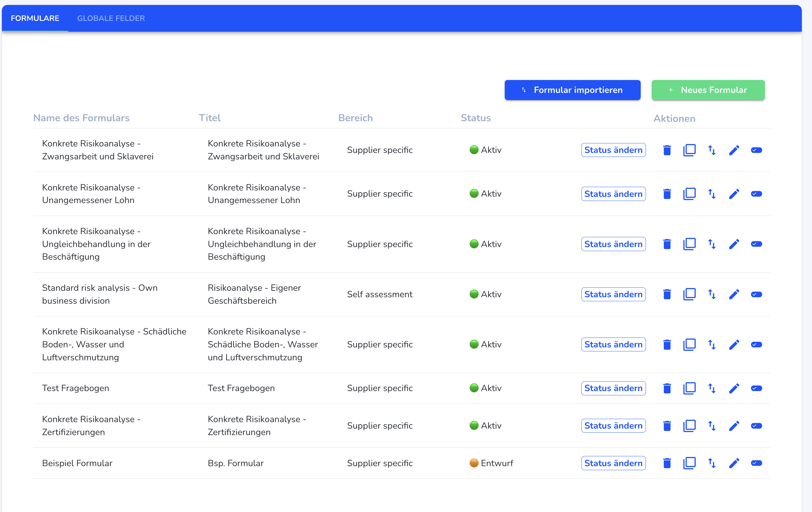Click the Name des Formulars column header
Image resolution: width=812 pixels, height=512 pixels.
click(x=81, y=118)
